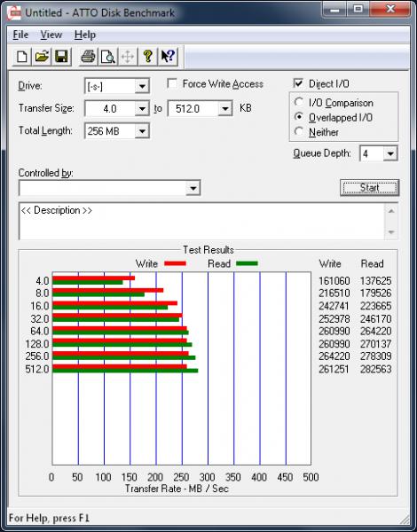This screenshot has width=417, height=532.
Task: Click the Write value 216510
Action: pos(334,293)
